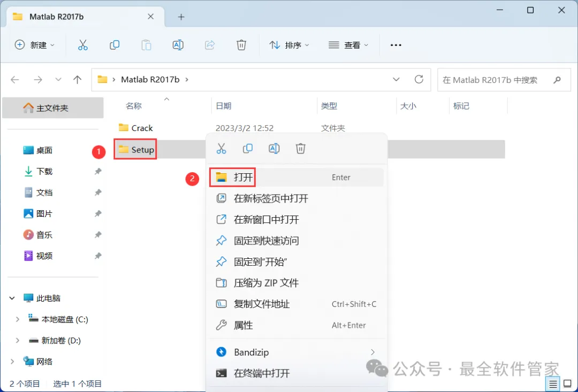Go up one folder level with the up arrow
The image size is (578, 392).
click(x=77, y=80)
